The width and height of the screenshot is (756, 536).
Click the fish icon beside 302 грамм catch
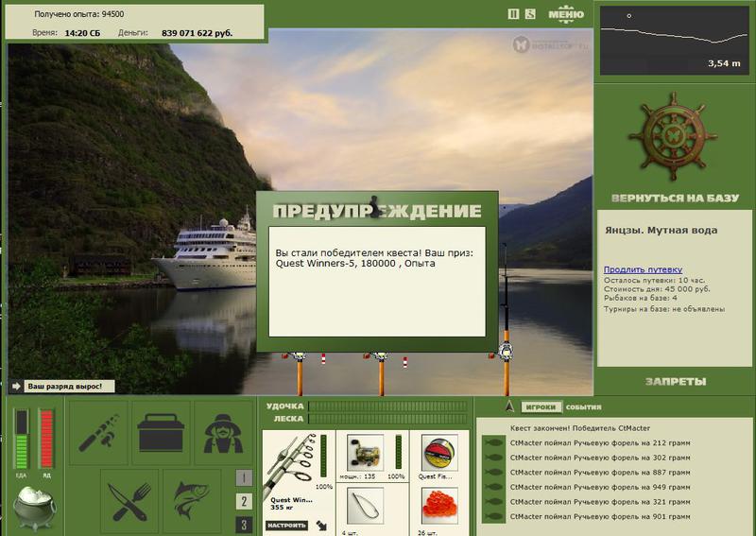492,458
